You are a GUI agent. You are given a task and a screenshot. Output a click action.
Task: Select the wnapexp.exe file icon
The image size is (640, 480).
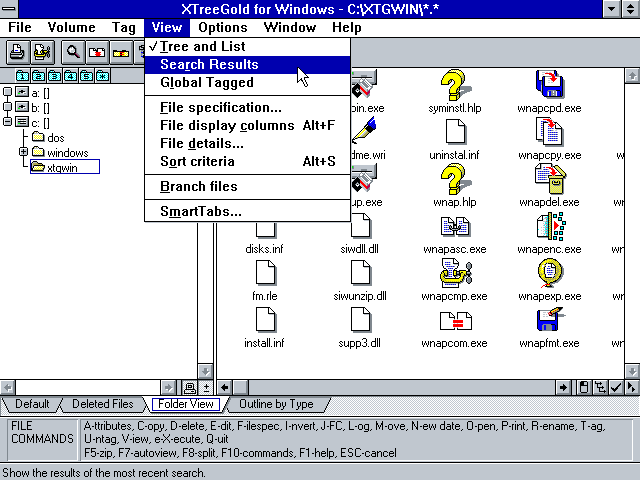pos(549,273)
